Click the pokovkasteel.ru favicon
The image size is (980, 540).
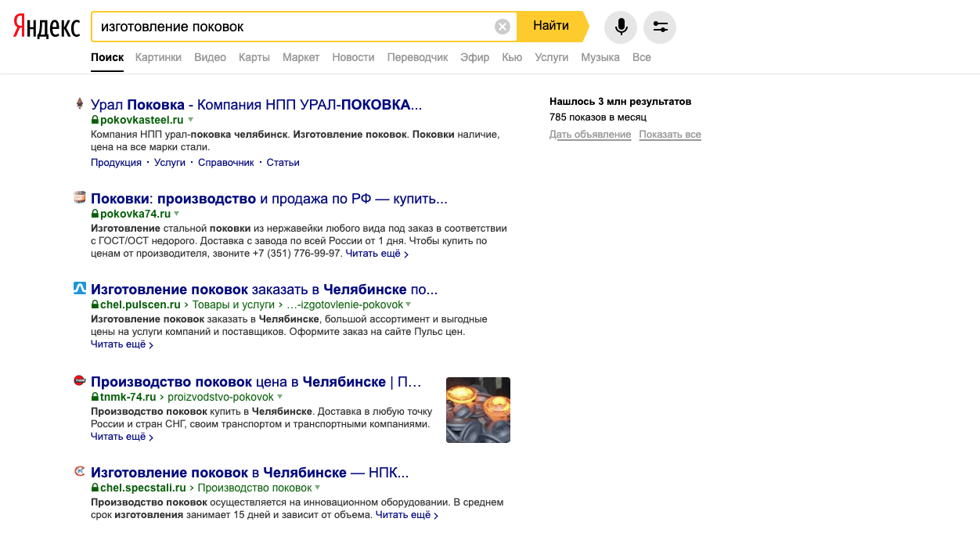79,103
